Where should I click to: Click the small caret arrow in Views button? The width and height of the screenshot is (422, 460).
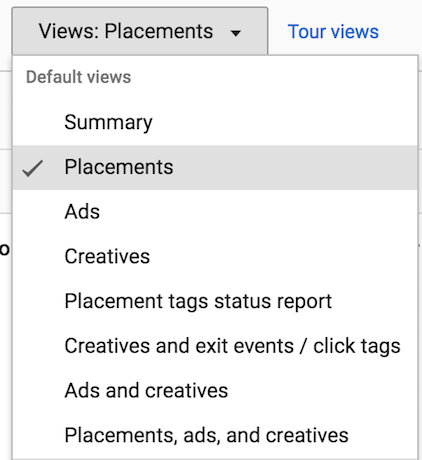[236, 33]
